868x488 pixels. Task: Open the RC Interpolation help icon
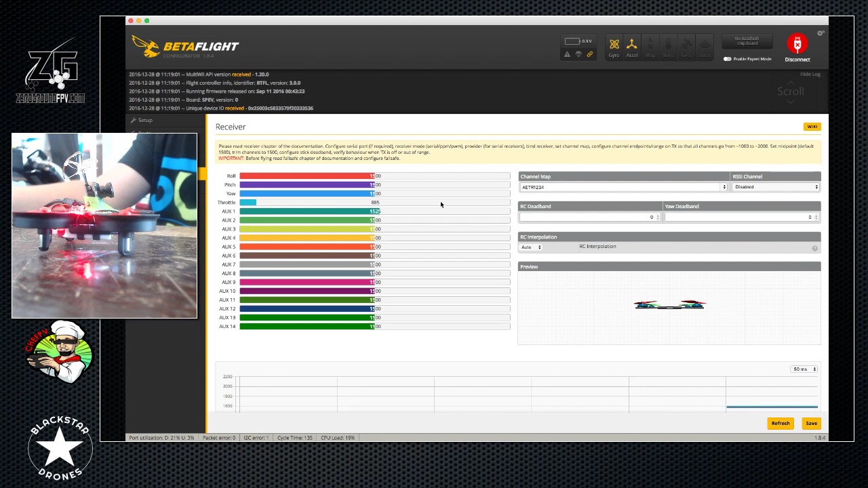[814, 249]
